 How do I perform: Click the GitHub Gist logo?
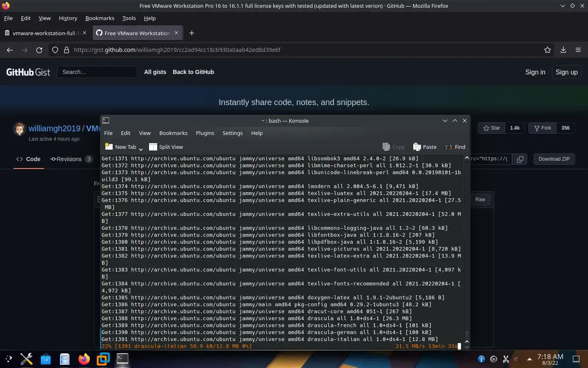tap(28, 72)
